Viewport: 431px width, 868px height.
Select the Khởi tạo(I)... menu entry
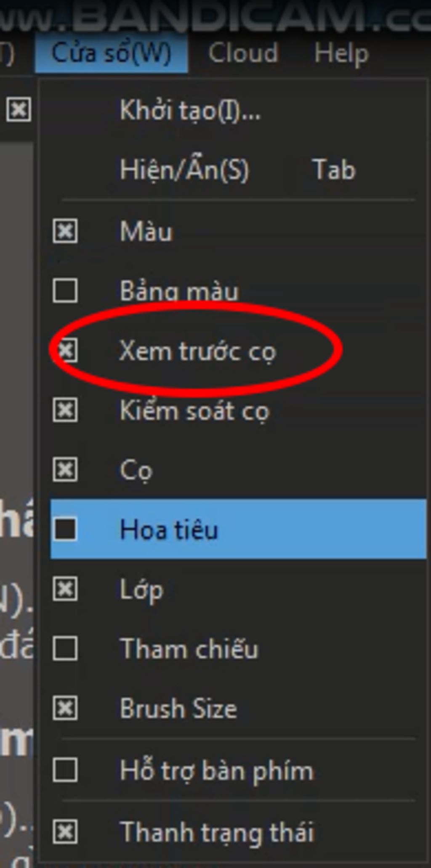pyautogui.click(x=190, y=111)
